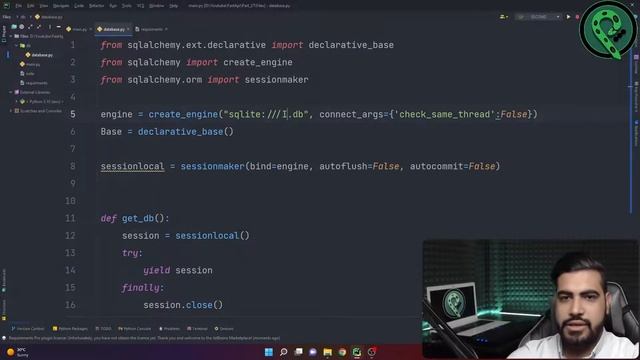640x360 pixels.
Task: Open the View menu
Action: coord(44,6)
